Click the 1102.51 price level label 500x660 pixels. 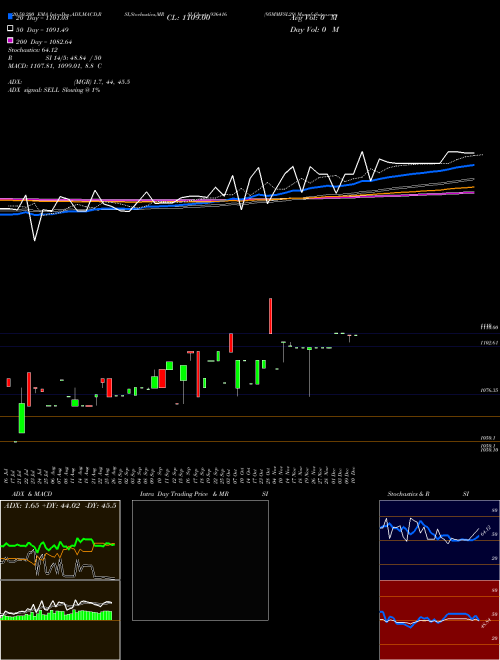[x=489, y=343]
